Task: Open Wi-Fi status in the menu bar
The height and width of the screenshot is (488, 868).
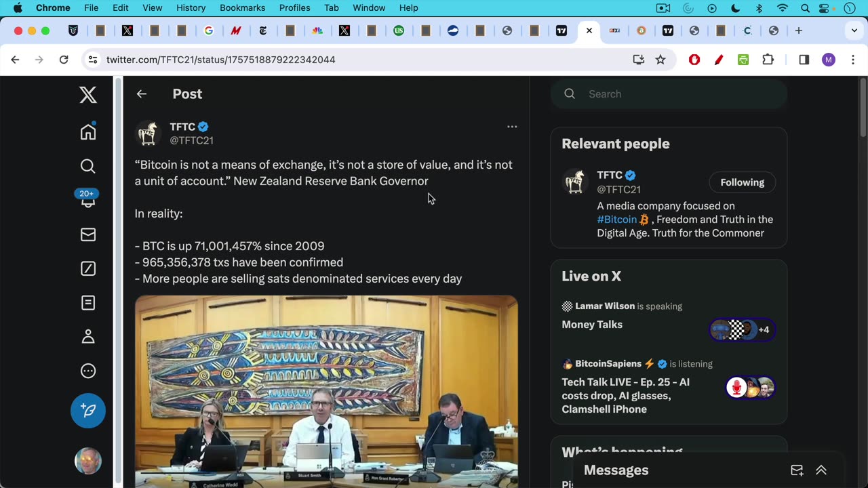Action: [783, 8]
